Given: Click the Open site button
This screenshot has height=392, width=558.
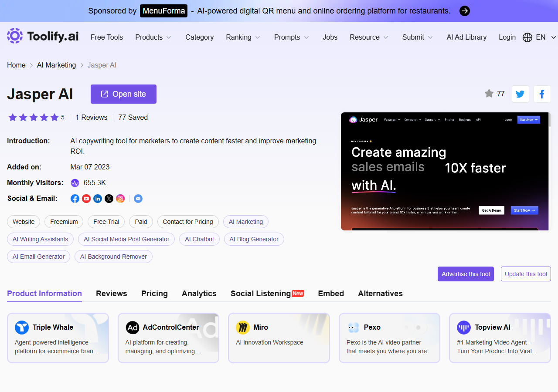Looking at the screenshot, I should 123,94.
